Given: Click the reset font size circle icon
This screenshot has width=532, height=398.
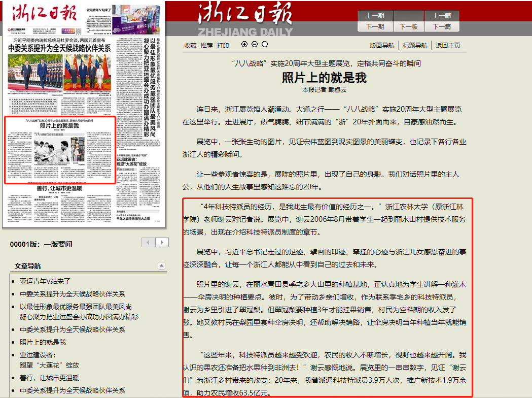Looking at the screenshot, I should click(264, 44).
